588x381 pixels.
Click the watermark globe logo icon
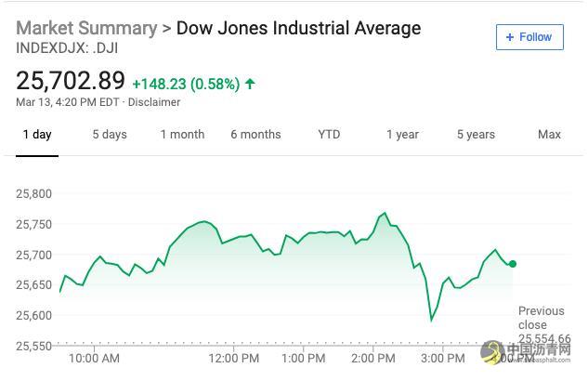(492, 352)
